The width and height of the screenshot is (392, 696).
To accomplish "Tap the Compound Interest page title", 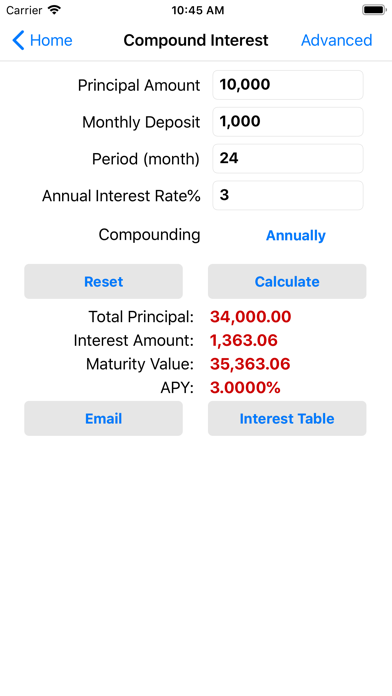I will [x=196, y=40].
